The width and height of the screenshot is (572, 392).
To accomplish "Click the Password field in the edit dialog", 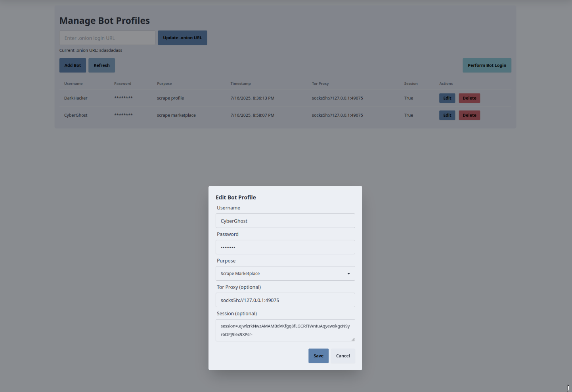I will point(285,247).
